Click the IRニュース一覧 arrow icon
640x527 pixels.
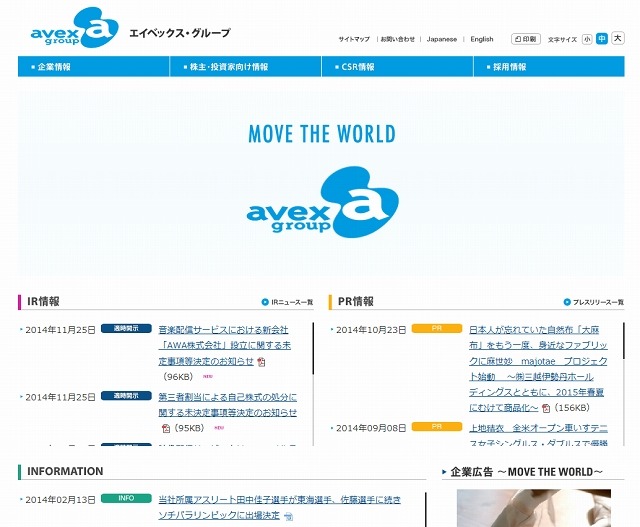pyautogui.click(x=265, y=302)
